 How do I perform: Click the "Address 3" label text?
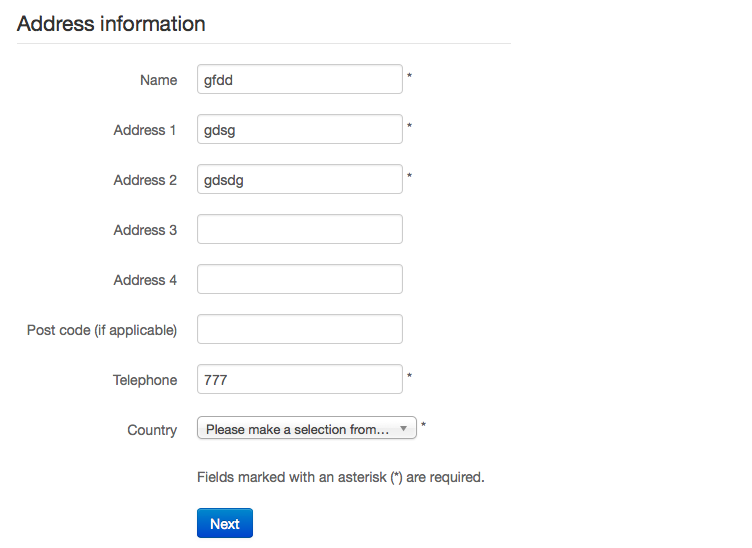(145, 230)
